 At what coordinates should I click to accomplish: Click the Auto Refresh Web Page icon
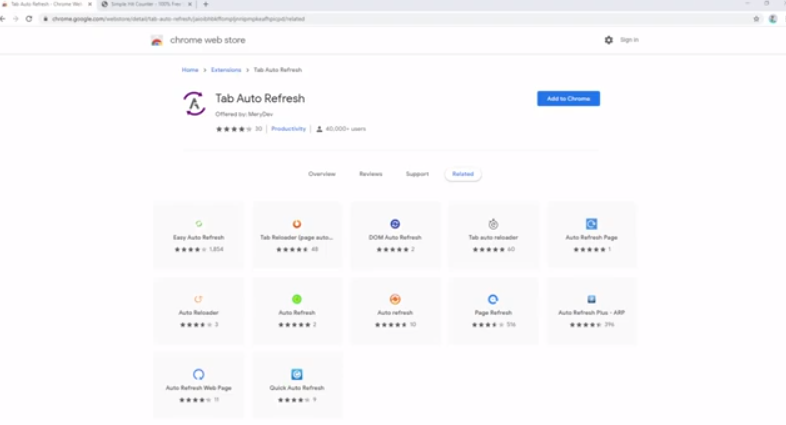coord(199,374)
